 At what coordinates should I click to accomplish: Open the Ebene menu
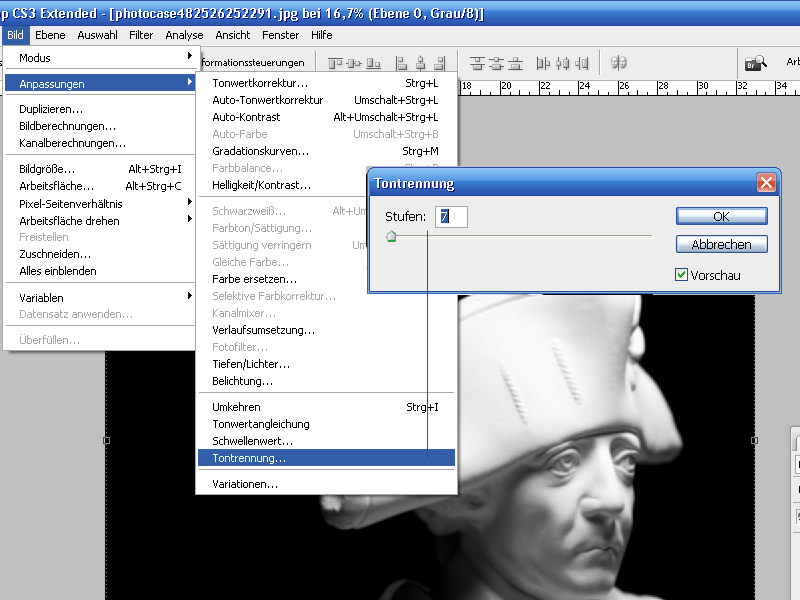(x=50, y=35)
